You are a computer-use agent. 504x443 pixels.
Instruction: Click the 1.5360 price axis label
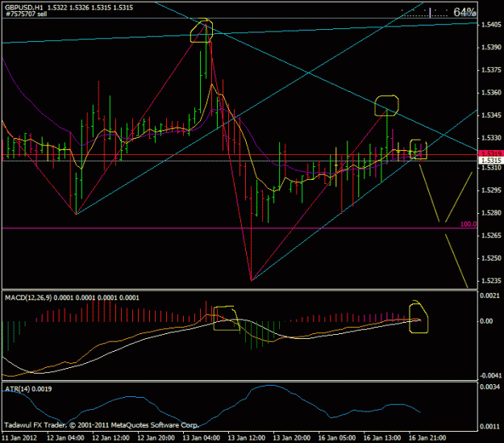point(491,93)
